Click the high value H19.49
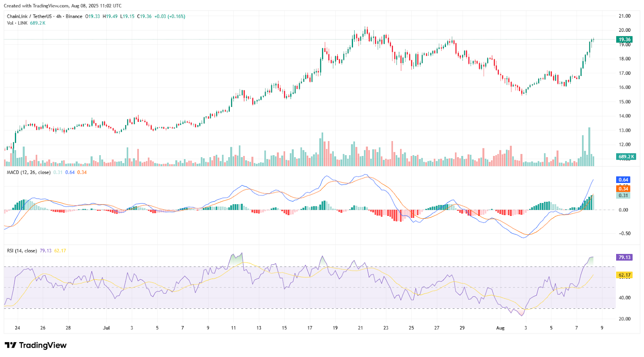 [x=110, y=16]
